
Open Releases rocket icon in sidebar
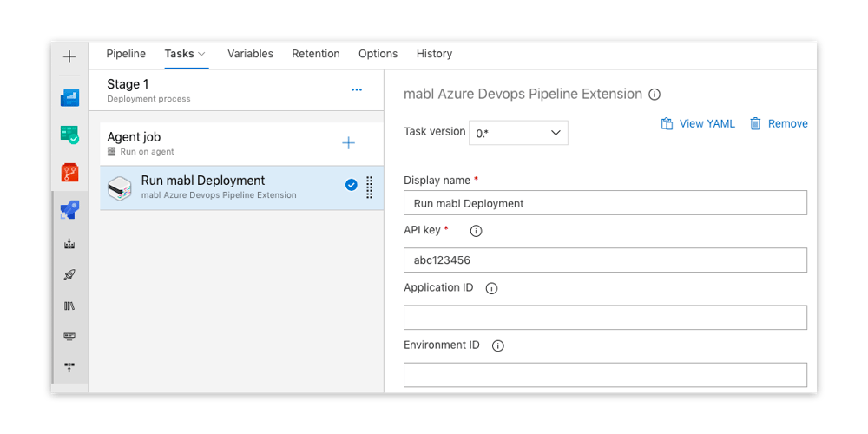point(69,274)
